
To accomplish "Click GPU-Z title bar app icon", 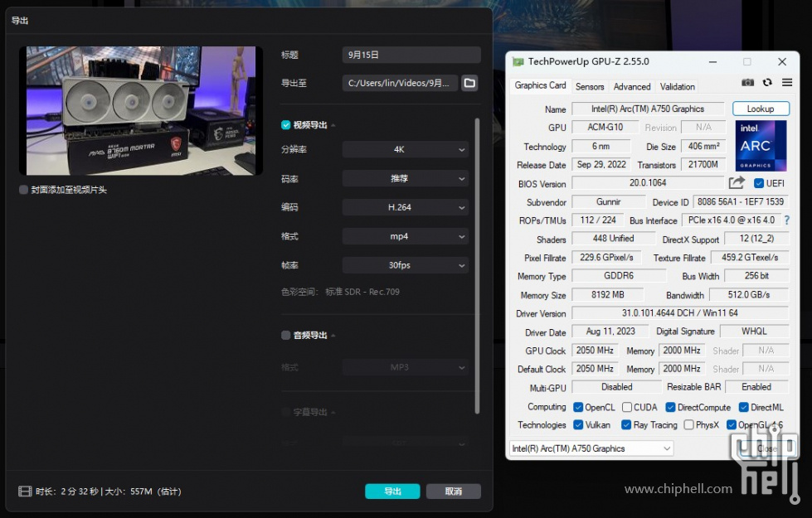I will pyautogui.click(x=518, y=61).
